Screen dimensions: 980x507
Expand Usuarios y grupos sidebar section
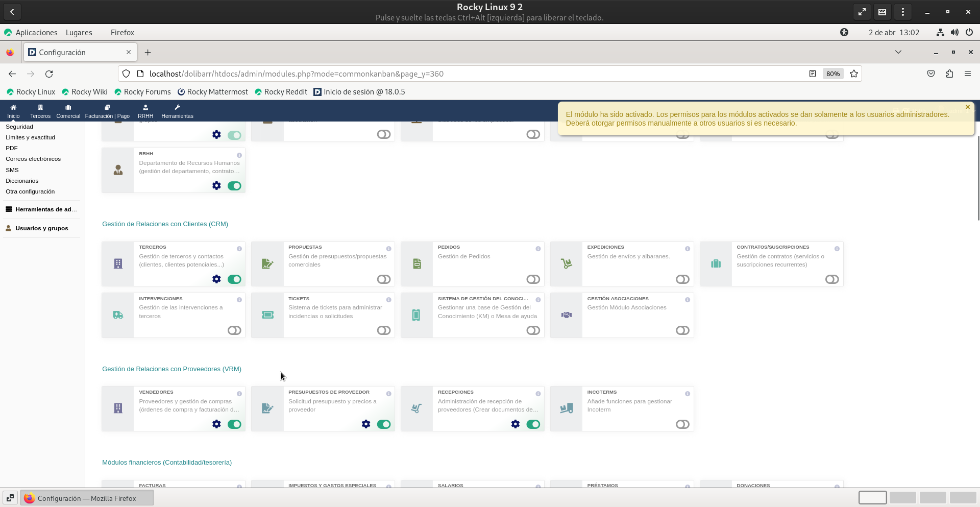tap(41, 228)
